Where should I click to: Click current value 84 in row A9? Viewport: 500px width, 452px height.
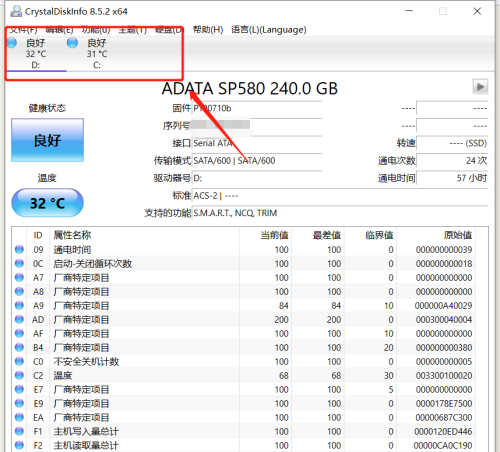click(284, 306)
